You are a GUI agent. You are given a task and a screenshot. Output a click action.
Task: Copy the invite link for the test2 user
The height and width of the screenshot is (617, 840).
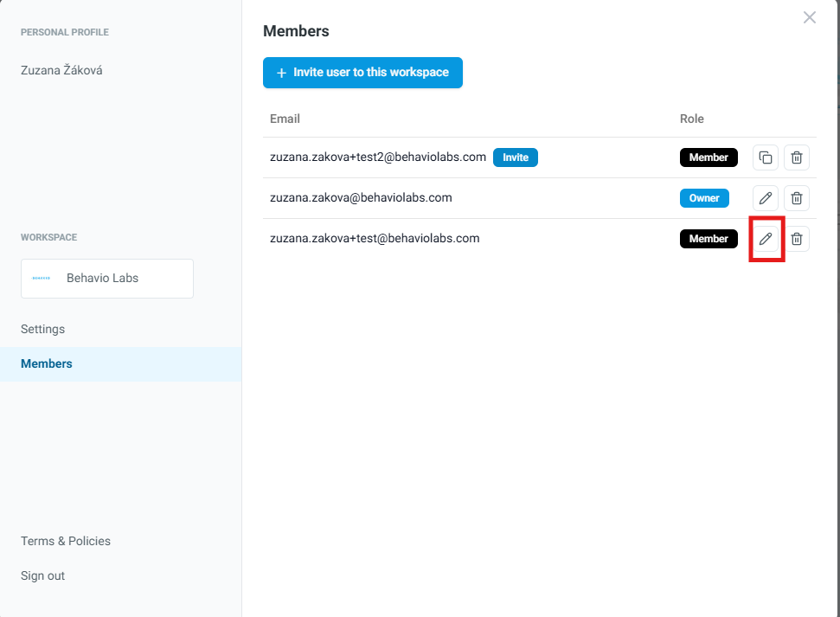(x=766, y=157)
